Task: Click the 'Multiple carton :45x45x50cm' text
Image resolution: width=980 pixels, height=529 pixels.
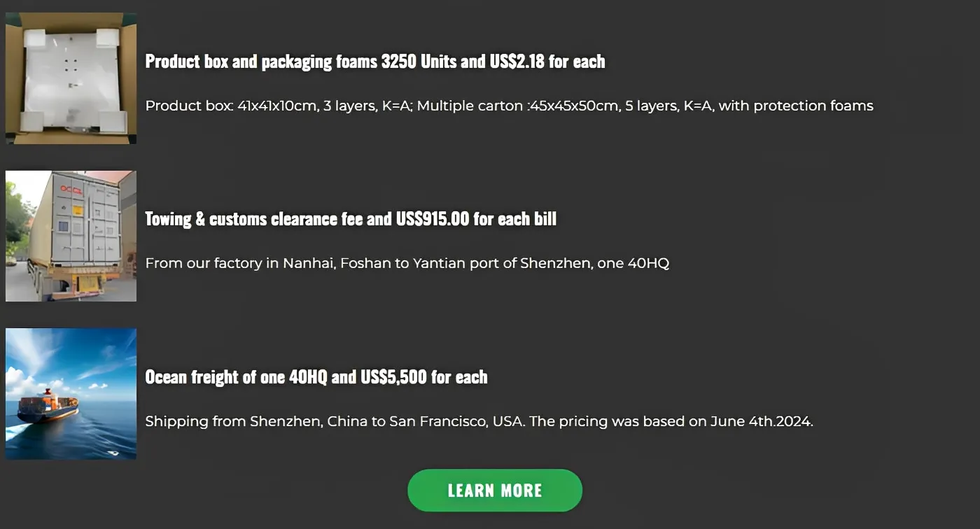Action: [x=518, y=106]
